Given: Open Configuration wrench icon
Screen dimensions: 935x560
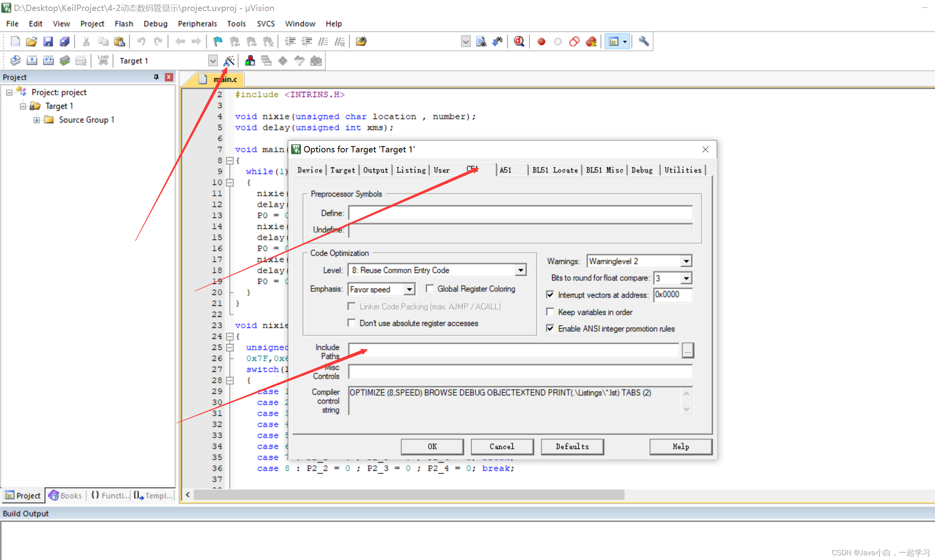Looking at the screenshot, I should (x=644, y=41).
